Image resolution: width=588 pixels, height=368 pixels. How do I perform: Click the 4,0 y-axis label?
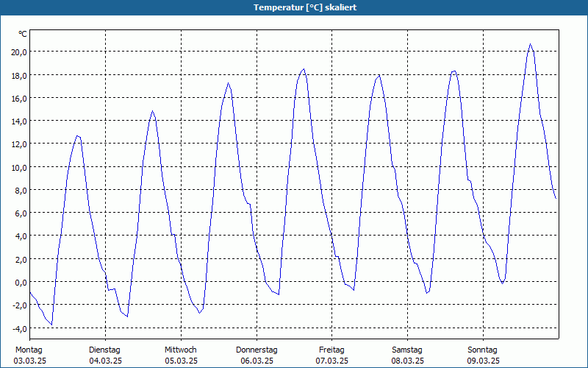point(21,236)
